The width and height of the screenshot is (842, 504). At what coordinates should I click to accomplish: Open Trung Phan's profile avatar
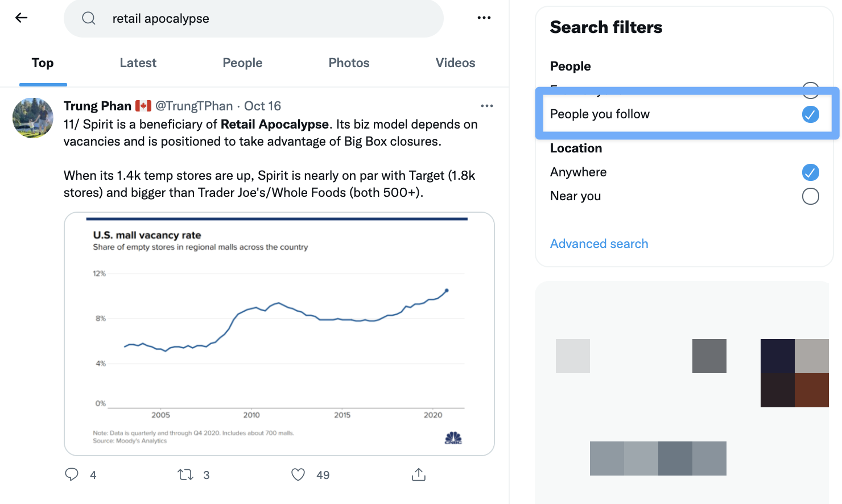click(x=33, y=118)
